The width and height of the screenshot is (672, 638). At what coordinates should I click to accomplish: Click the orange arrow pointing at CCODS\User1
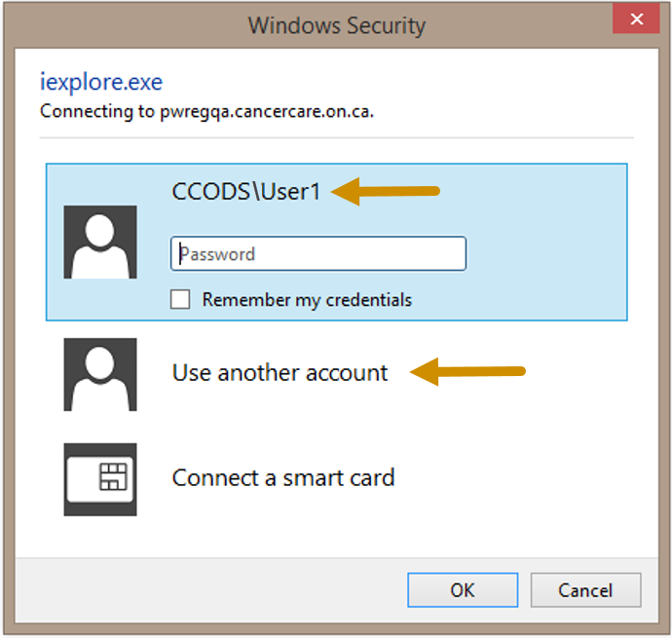[386, 191]
